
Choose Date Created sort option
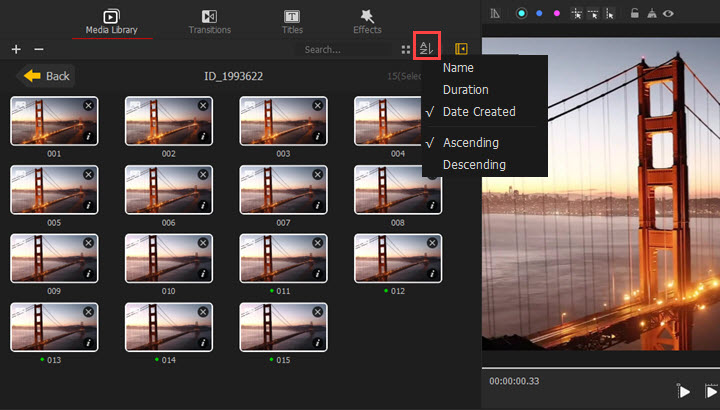(x=479, y=112)
